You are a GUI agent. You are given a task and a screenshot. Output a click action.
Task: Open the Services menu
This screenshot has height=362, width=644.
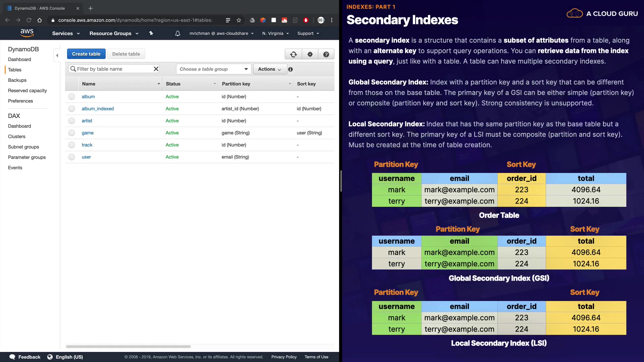pos(66,34)
